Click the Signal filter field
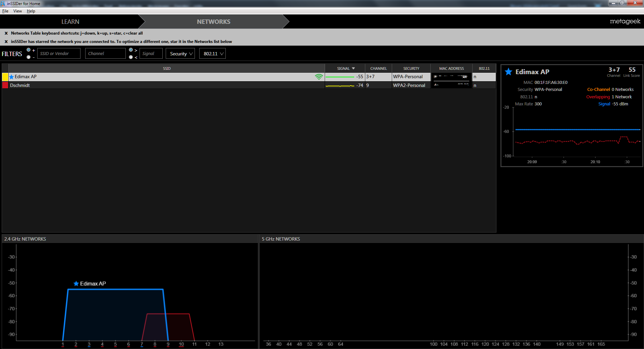The height and width of the screenshot is (349, 644). (151, 54)
